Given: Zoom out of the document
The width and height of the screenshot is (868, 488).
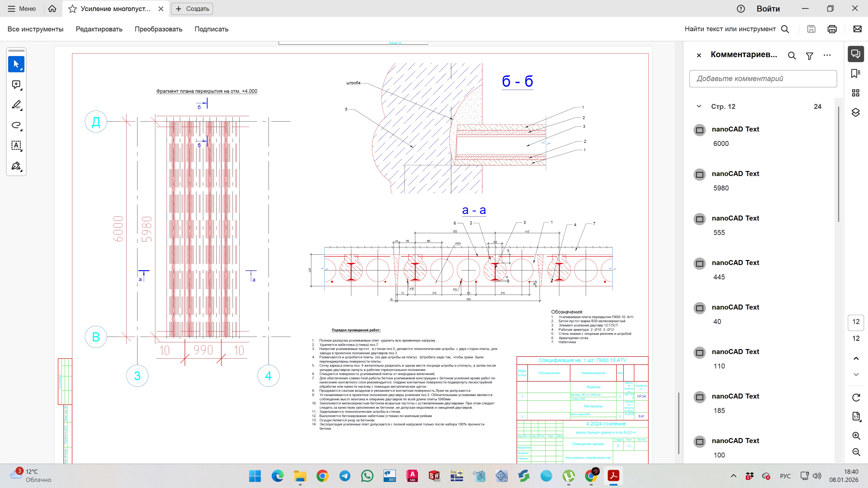Looking at the screenshot, I should tap(856, 452).
